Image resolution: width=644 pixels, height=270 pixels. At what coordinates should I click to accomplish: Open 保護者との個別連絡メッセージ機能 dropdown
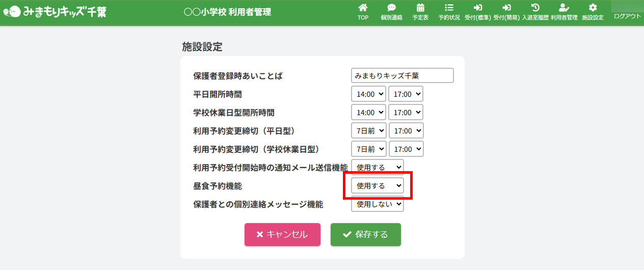point(378,204)
